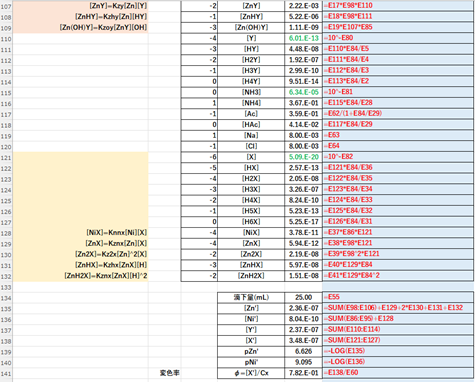Click formula cell =E39*E98^2*E121
Viewport: 475px width, 382px height.
point(398,254)
